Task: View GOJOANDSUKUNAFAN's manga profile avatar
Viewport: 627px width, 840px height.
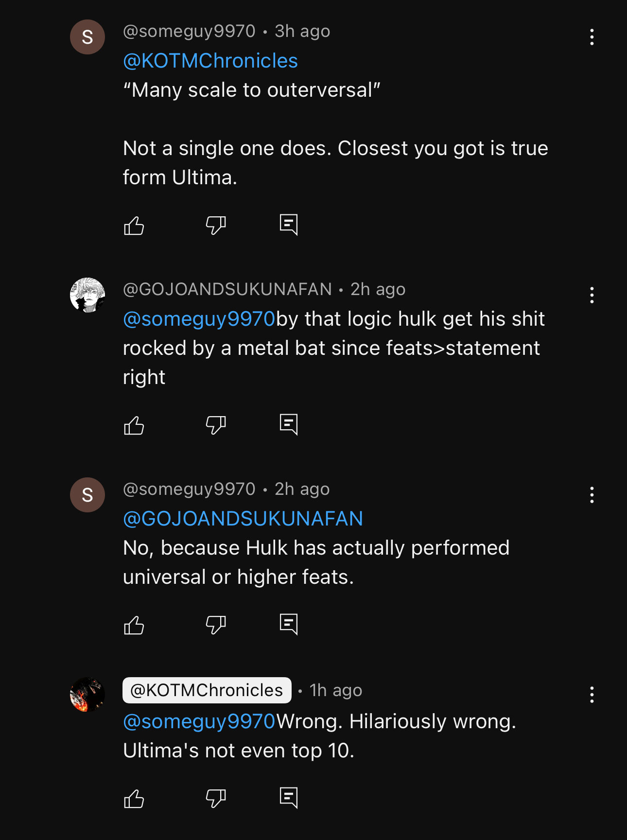Action: pos(87,295)
